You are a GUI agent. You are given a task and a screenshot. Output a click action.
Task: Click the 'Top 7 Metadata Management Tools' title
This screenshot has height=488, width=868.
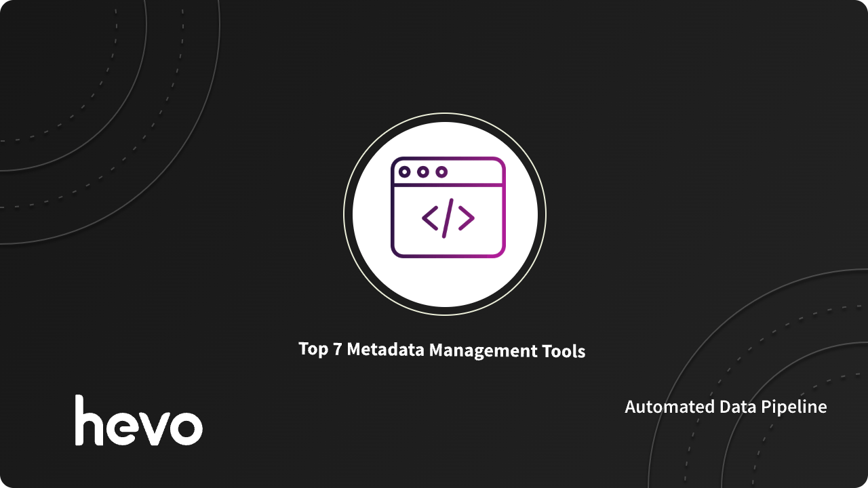click(442, 350)
